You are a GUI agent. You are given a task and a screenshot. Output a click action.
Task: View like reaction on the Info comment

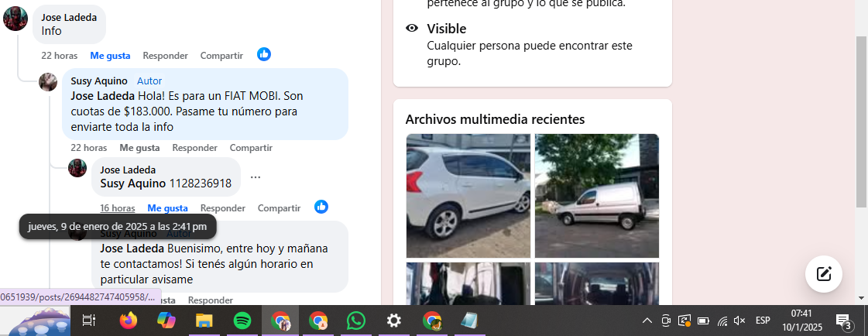264,54
